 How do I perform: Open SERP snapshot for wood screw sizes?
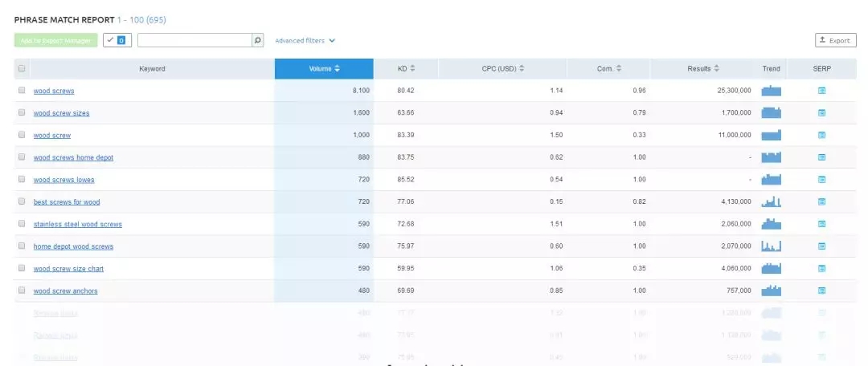tap(821, 113)
